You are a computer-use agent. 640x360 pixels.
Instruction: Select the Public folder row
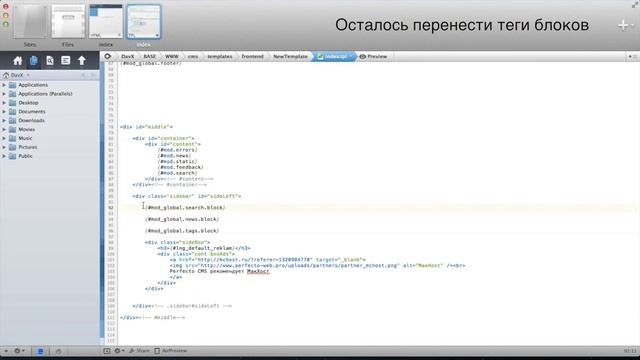[x=50, y=156]
